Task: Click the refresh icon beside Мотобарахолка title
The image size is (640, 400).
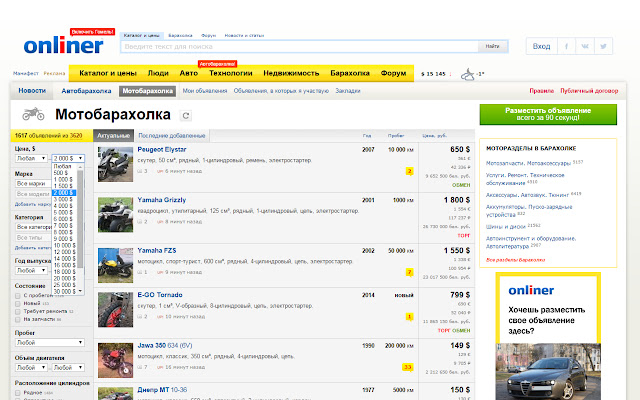Action: pos(186,116)
